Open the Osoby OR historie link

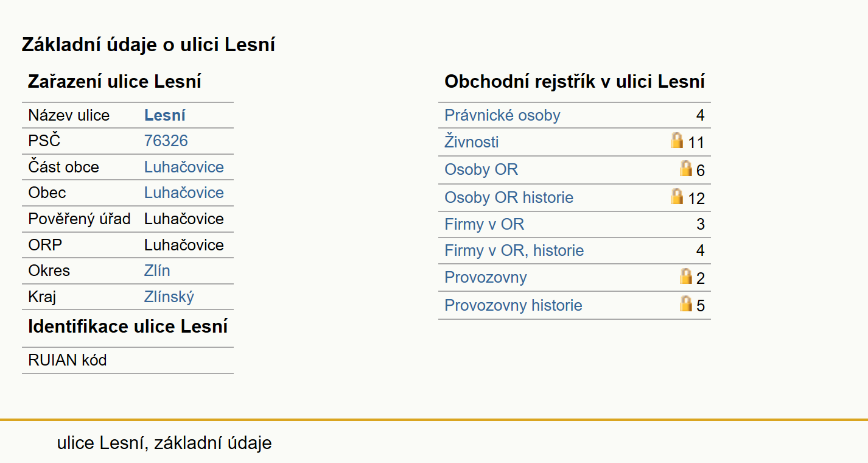[x=509, y=197]
